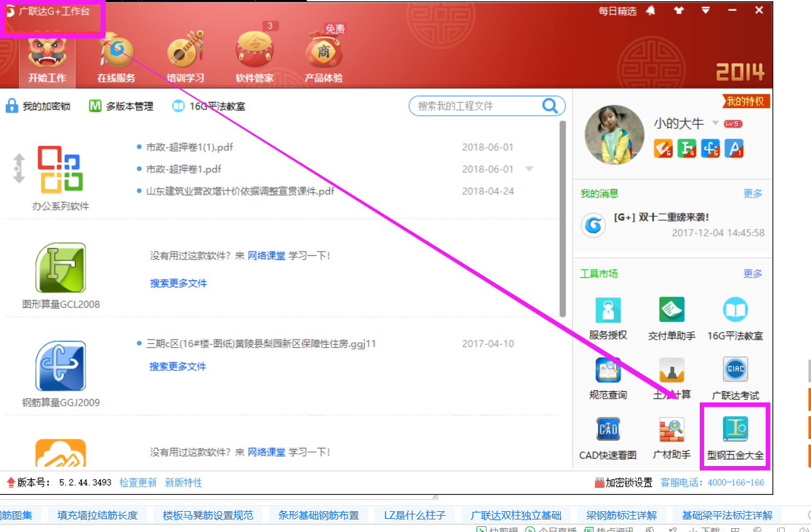This screenshot has height=532, width=811.
Task: Click 搜索更多文件 under GCL2008 row
Action: [x=178, y=283]
